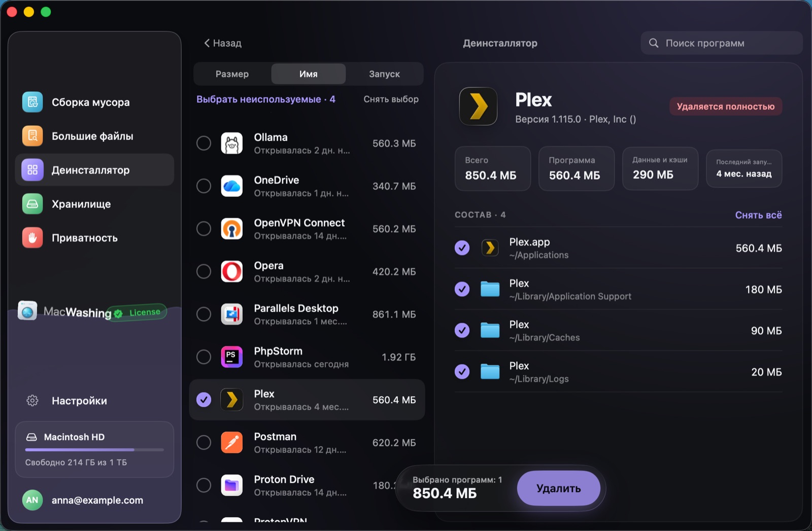Click the PhpStorm app icon
Viewport: 812px width, 531px height.
pyautogui.click(x=232, y=357)
